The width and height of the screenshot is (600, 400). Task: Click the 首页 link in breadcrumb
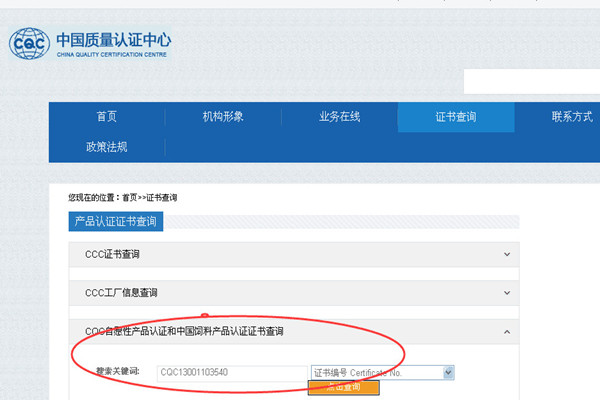tap(129, 198)
